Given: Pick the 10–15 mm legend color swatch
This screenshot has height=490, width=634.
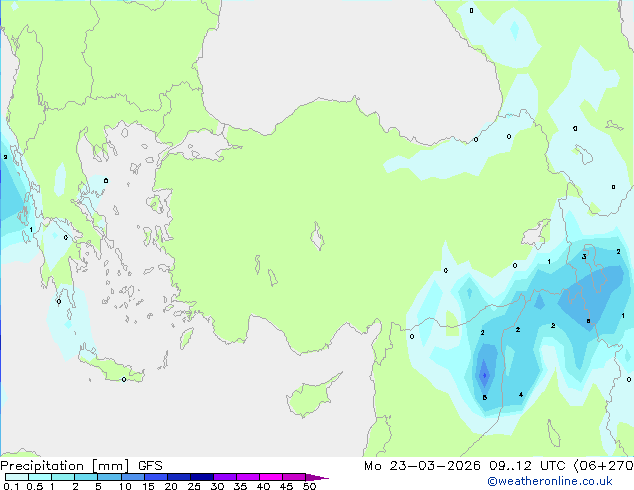Looking at the screenshot, I should pos(132,477).
